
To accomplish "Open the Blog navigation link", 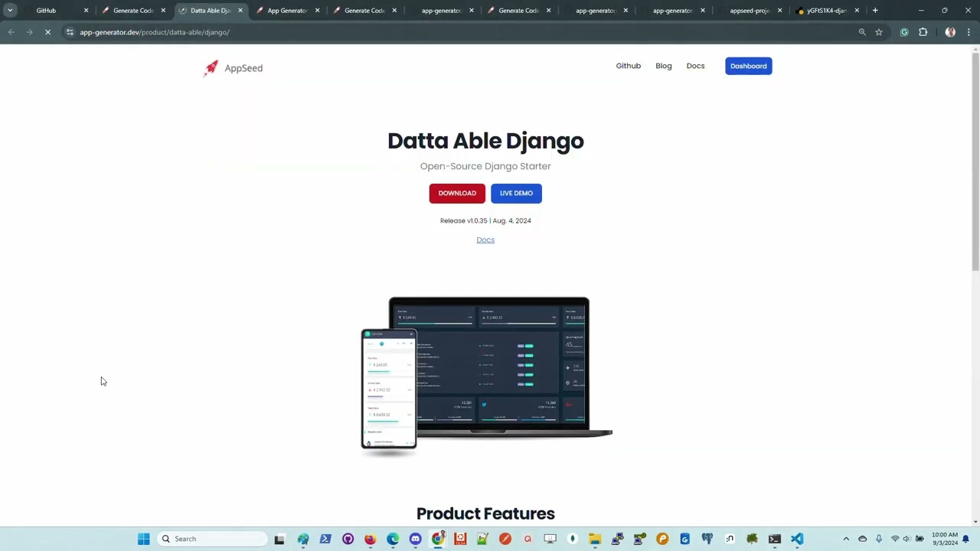I will click(x=663, y=66).
